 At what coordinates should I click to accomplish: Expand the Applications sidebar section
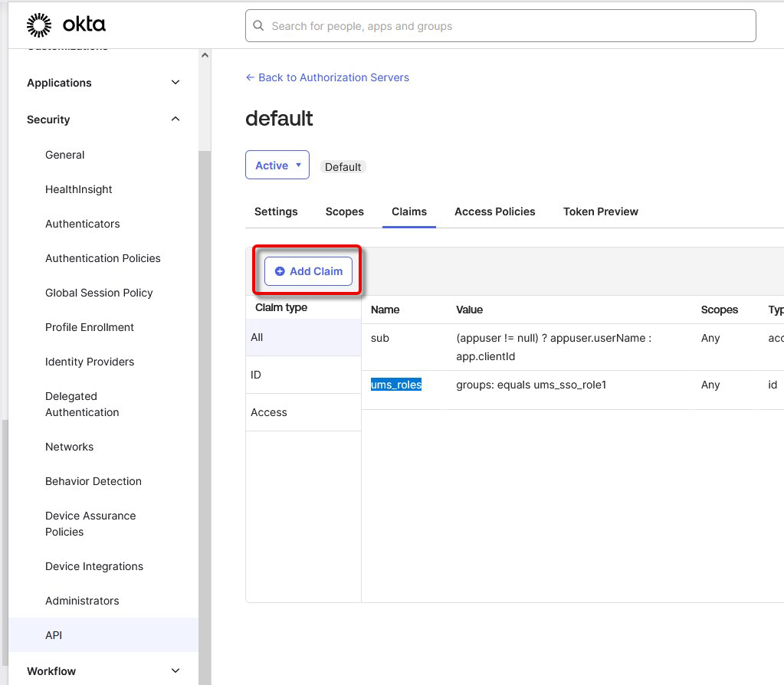(175, 83)
